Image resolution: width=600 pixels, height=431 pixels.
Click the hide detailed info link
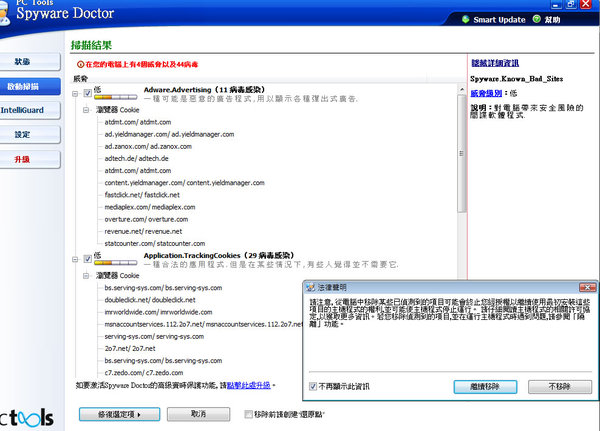pos(495,63)
